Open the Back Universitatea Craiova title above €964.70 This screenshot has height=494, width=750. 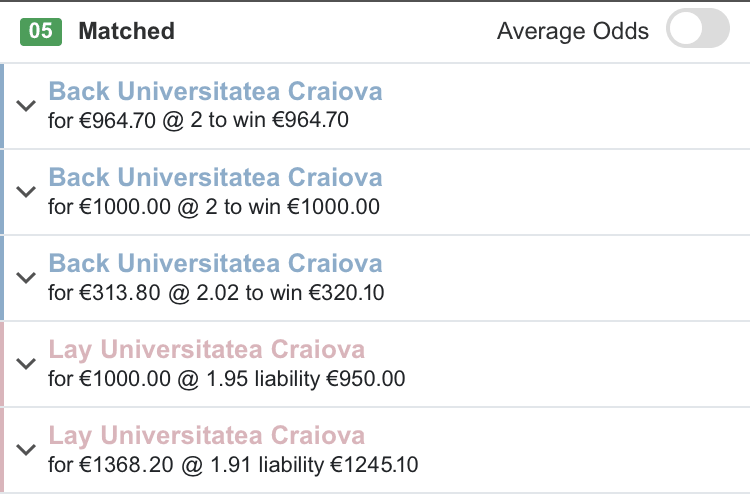point(215,92)
